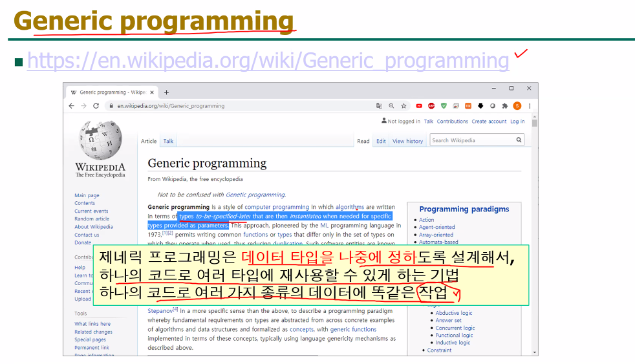Open the computer programming article link
635x364 pixels.
277,207
